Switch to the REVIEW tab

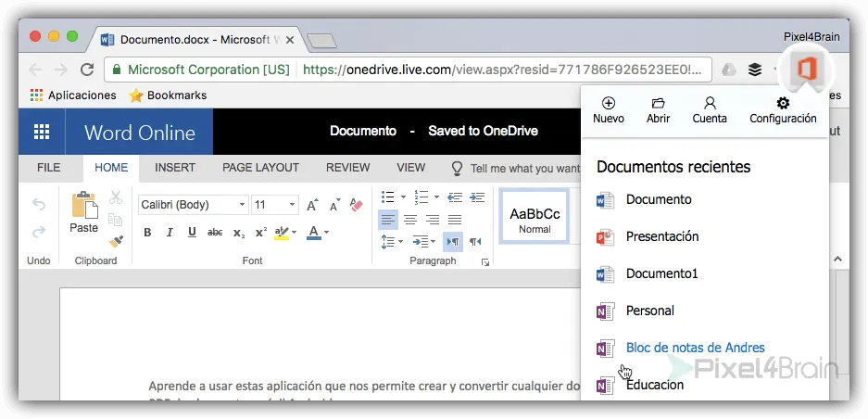click(x=347, y=168)
